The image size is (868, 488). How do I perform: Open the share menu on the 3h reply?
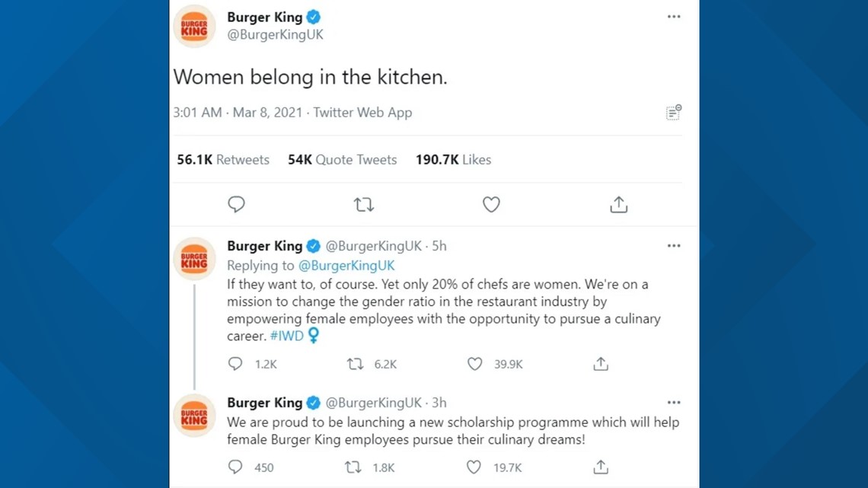click(600, 467)
